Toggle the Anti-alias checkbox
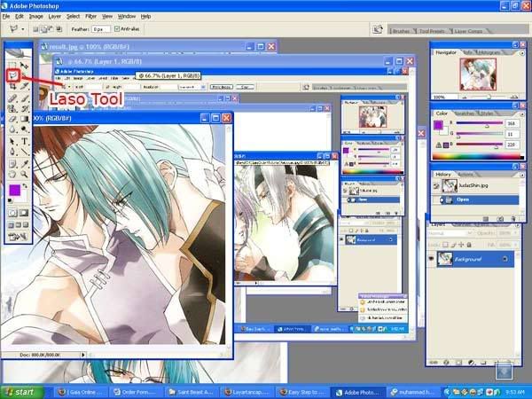Viewport: 532px width, 399px height. tap(115, 29)
